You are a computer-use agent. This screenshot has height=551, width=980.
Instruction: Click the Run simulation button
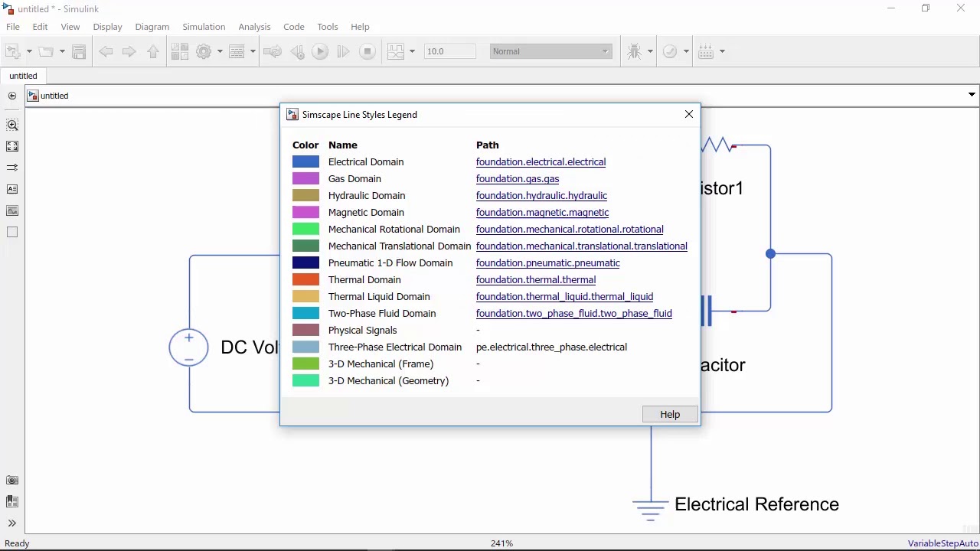[x=320, y=51]
